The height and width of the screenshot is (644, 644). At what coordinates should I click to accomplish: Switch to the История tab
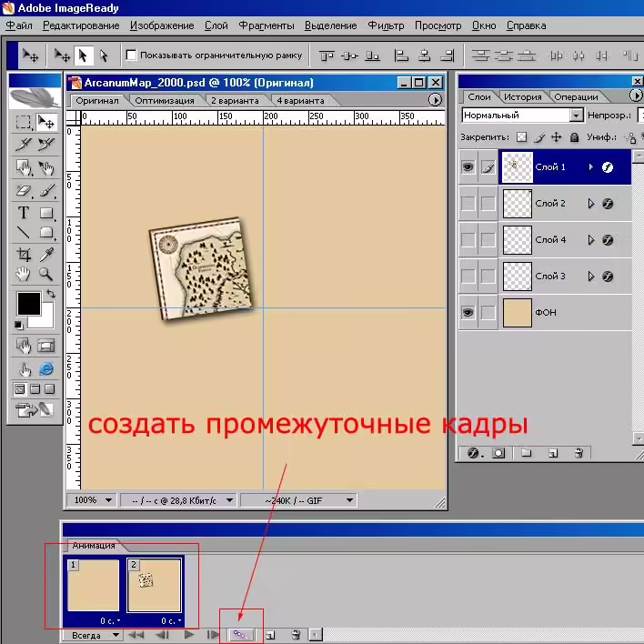click(522, 97)
